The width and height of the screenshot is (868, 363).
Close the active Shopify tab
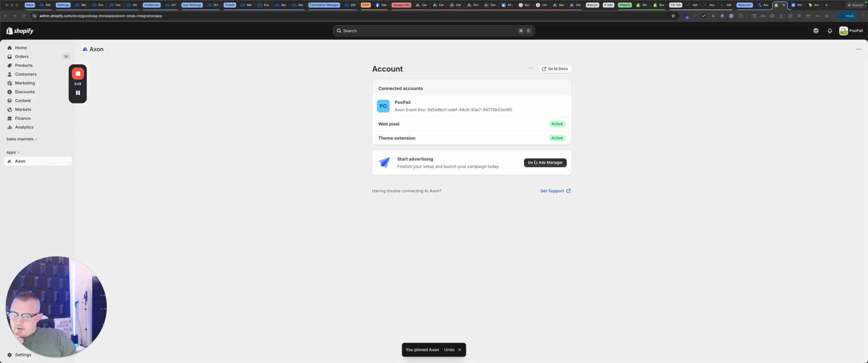click(783, 5)
